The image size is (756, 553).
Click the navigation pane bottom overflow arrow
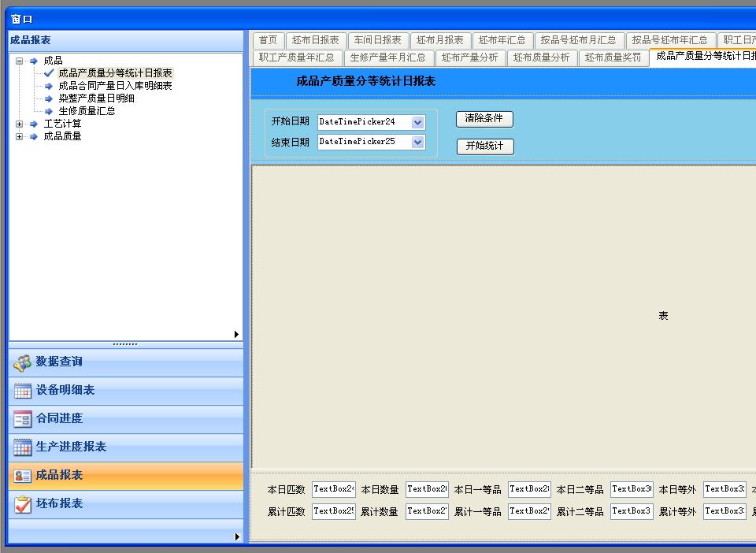pyautogui.click(x=237, y=536)
